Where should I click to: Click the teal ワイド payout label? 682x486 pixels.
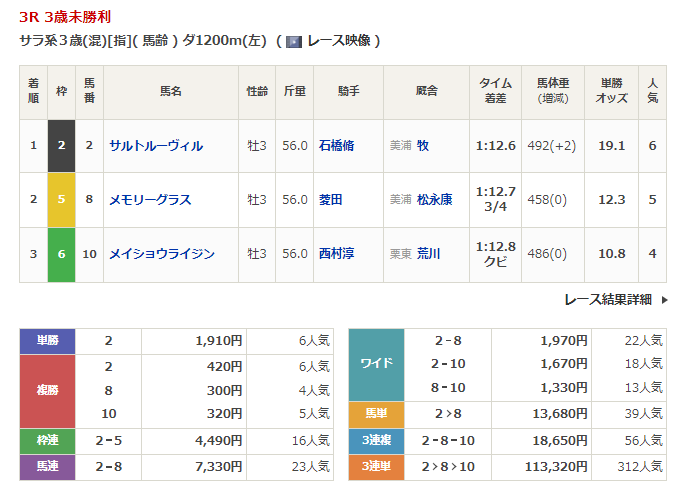pos(376,364)
